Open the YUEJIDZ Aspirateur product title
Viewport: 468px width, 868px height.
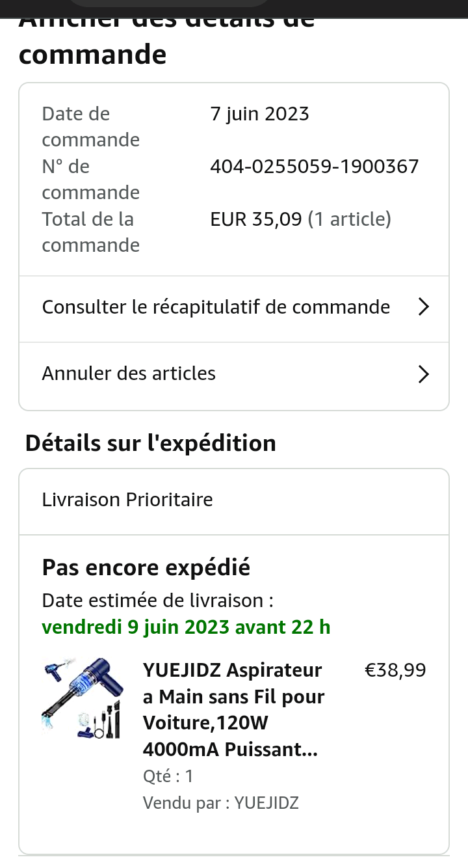tap(233, 709)
